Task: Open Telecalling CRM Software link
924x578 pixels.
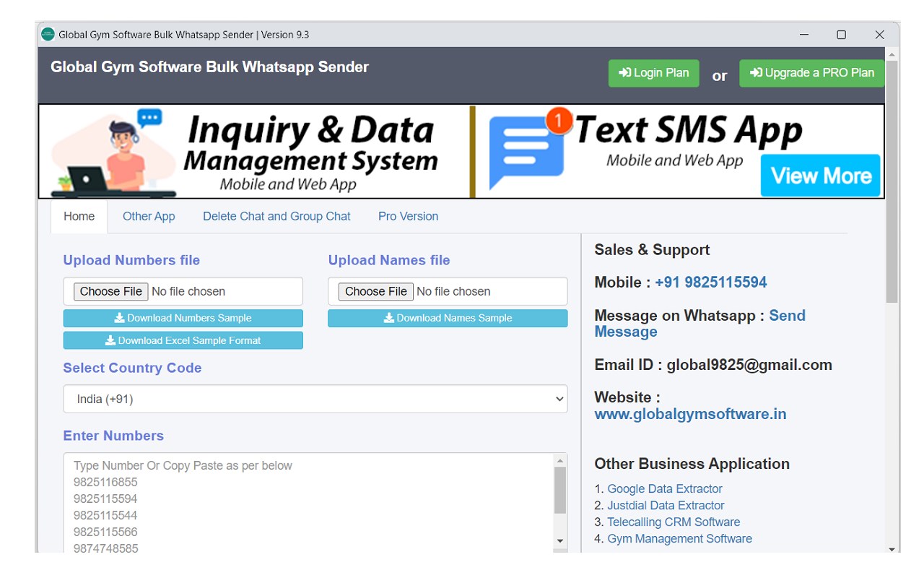Action: (x=674, y=522)
